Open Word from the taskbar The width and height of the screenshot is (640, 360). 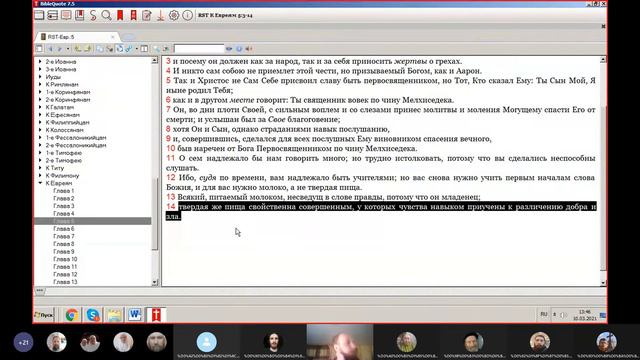click(x=135, y=315)
